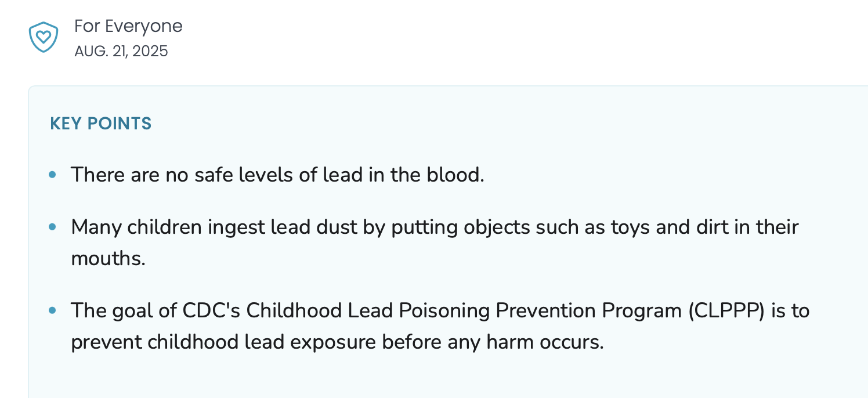The image size is (868, 398).
Task: Click the bullet dot before "There are no safe levels"
Action: (53, 174)
